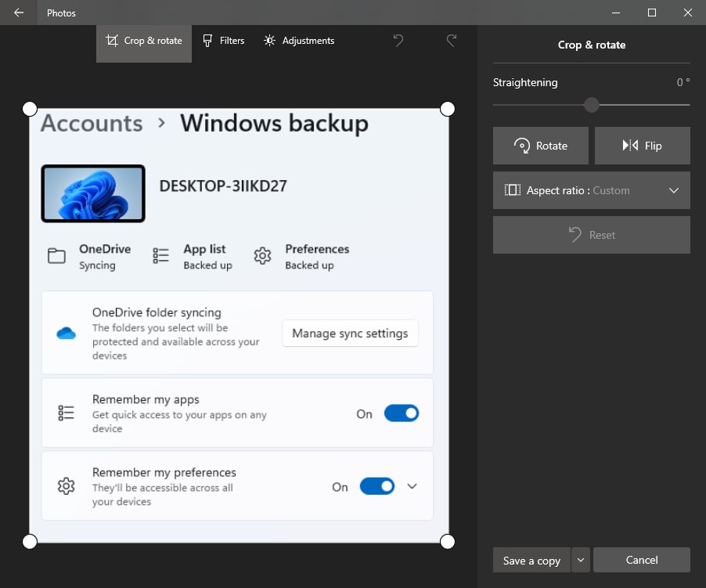Reset crop and rotate changes

click(591, 235)
